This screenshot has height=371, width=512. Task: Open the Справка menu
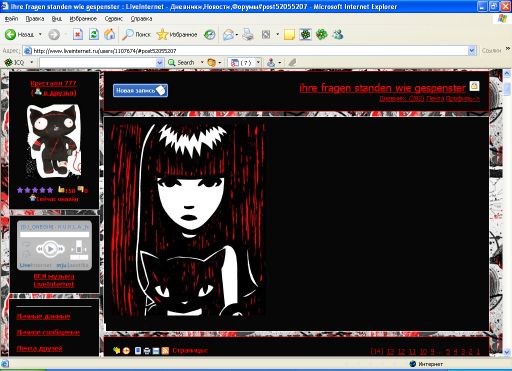141,19
